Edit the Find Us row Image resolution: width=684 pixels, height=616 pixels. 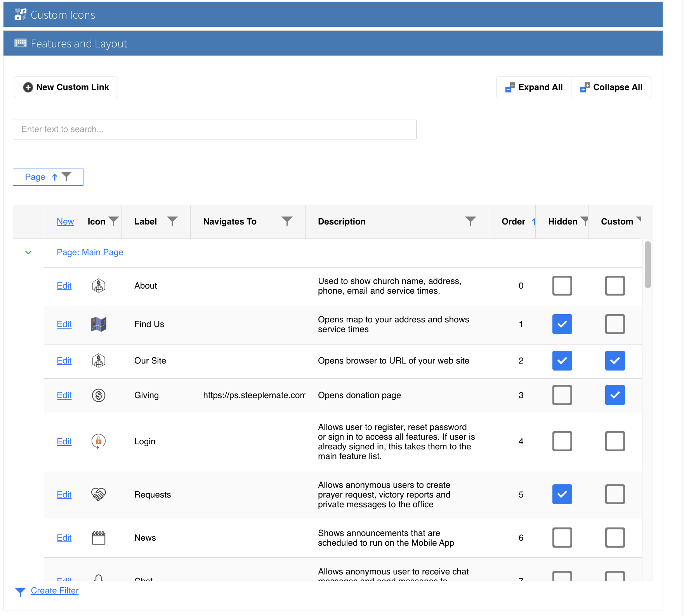click(x=64, y=324)
